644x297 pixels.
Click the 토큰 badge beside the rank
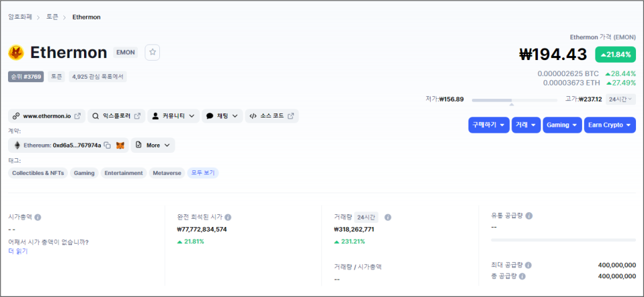coord(56,77)
